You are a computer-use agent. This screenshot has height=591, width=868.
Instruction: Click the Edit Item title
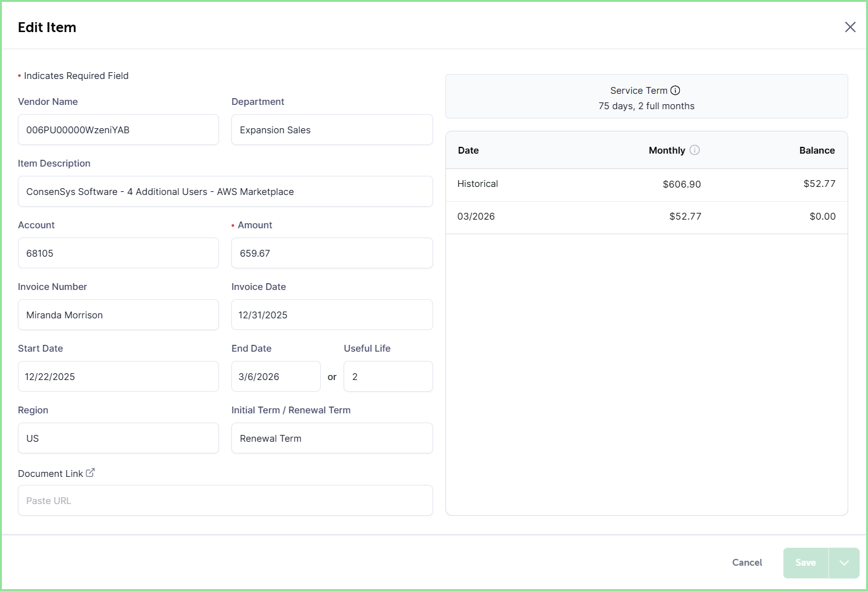47,27
